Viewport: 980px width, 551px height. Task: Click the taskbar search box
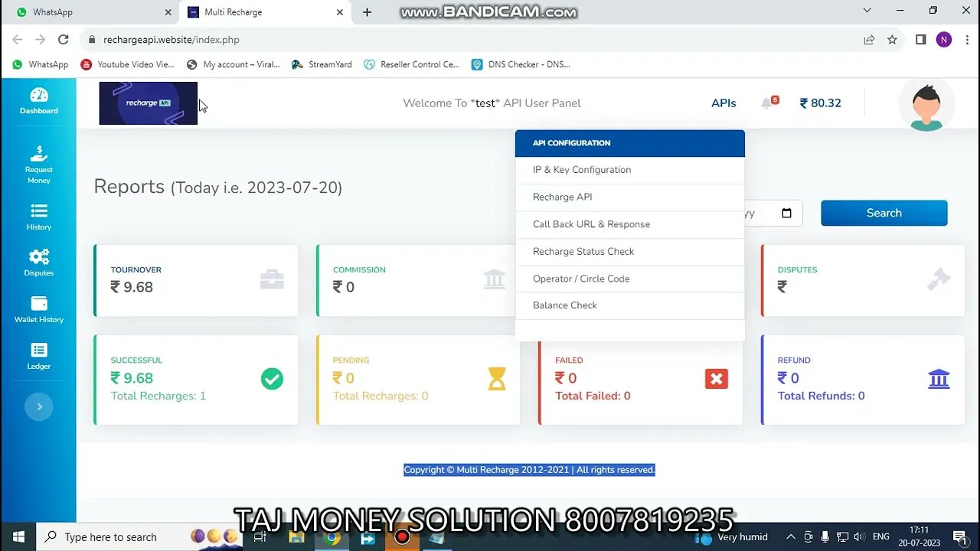[x=138, y=536]
